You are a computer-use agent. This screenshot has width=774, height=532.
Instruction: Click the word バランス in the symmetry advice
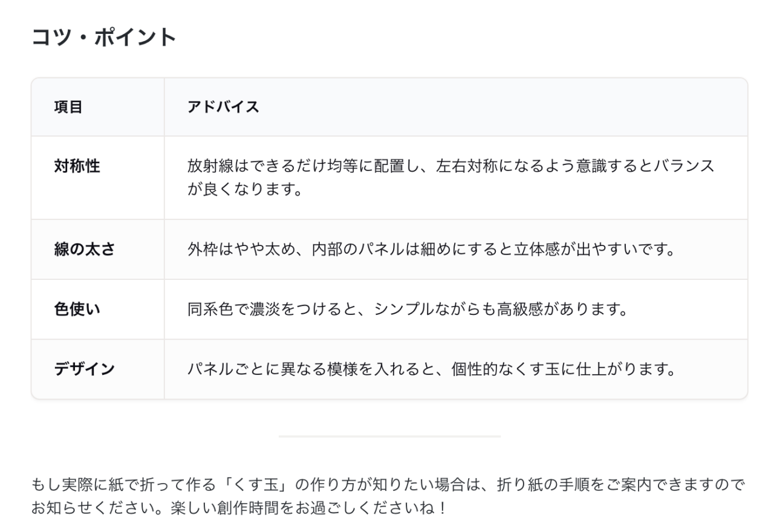click(x=683, y=166)
